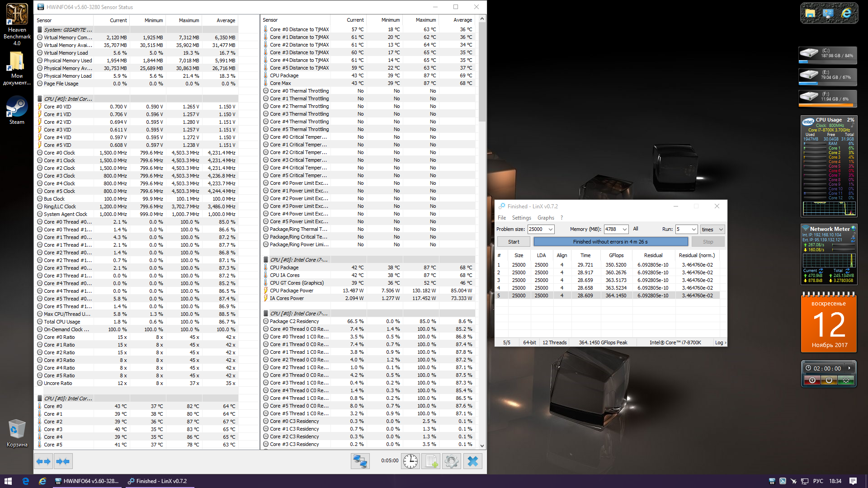Open HWiNFO remote network monitors icon
This screenshot has height=488, width=868.
coord(360,461)
